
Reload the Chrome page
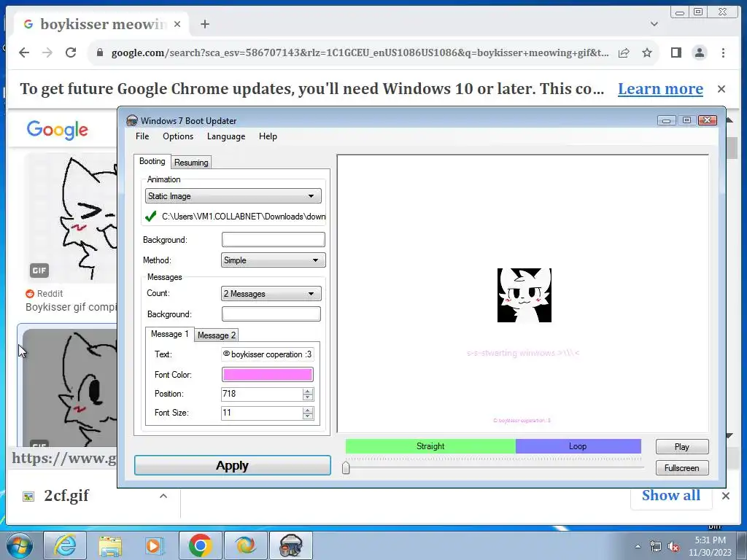(x=71, y=52)
